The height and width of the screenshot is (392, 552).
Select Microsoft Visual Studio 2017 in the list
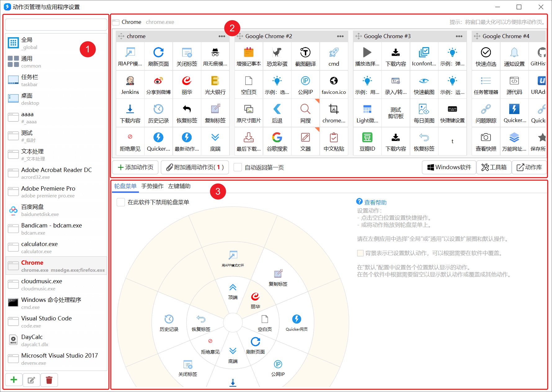[x=56, y=359]
